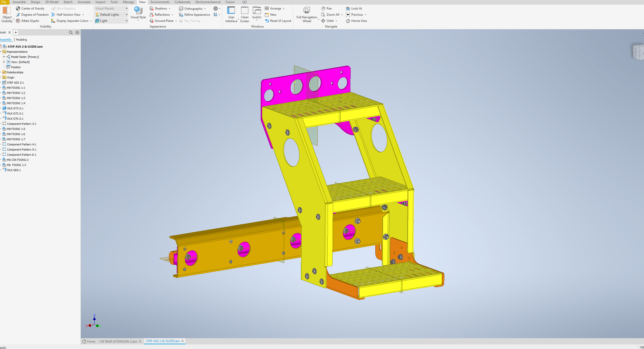Open the Inspect ribbon tab
This screenshot has height=349, width=644.
[x=100, y=2]
